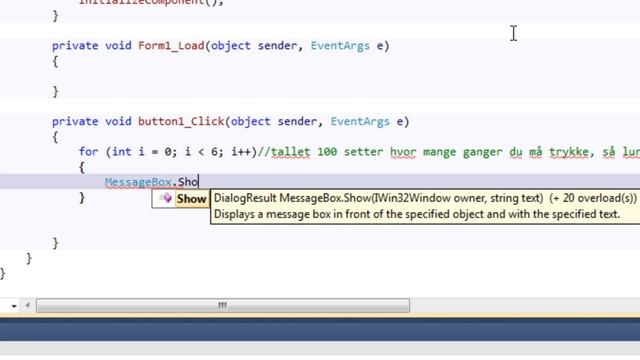The width and height of the screenshot is (640, 360).
Task: Click the word 'trykke' in the comment
Action: (x=569, y=152)
